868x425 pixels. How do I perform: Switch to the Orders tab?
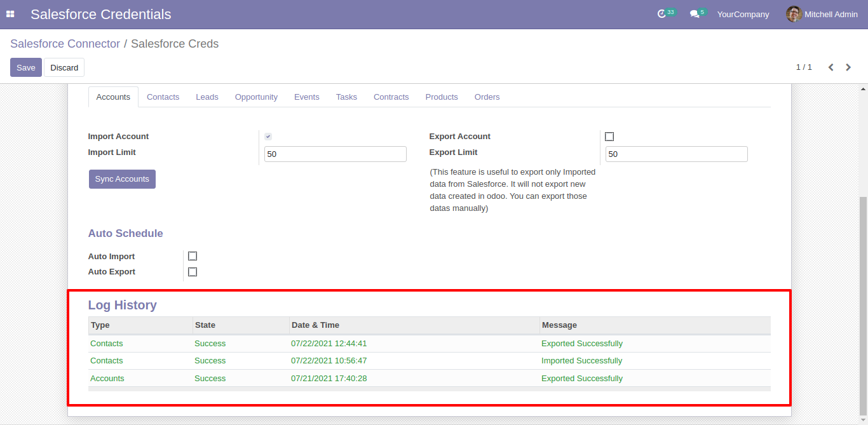[487, 97]
